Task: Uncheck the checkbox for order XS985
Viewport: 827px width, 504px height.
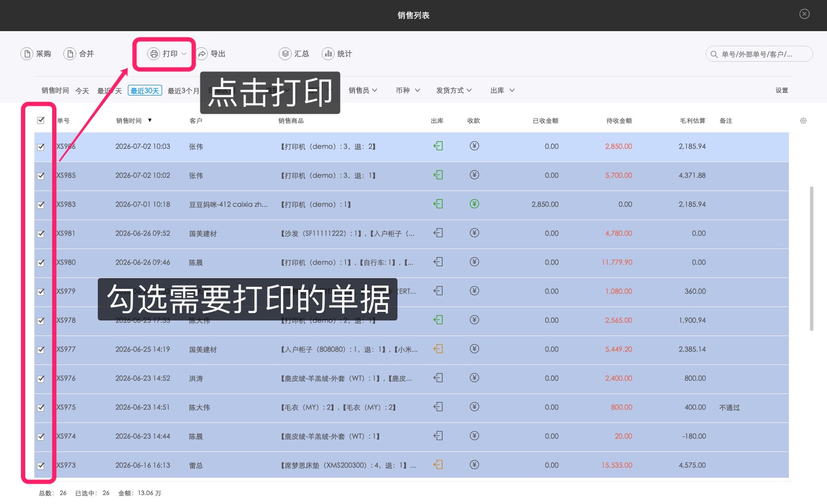Action: point(41,176)
